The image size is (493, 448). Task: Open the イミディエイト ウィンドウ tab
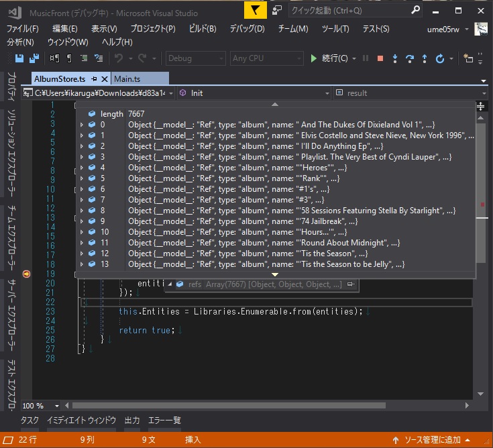[x=81, y=421]
